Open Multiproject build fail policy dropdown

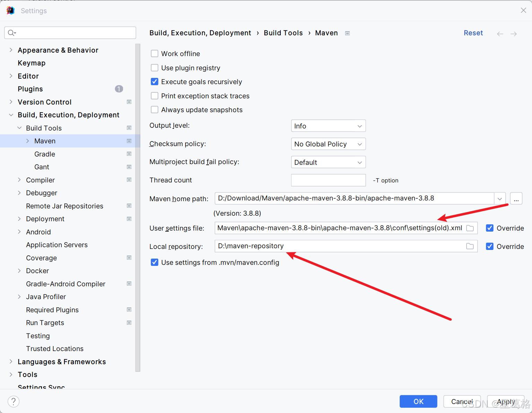pyautogui.click(x=329, y=162)
